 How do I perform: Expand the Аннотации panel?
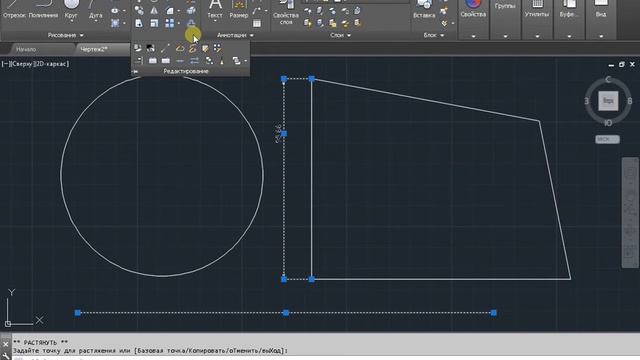[x=235, y=36]
